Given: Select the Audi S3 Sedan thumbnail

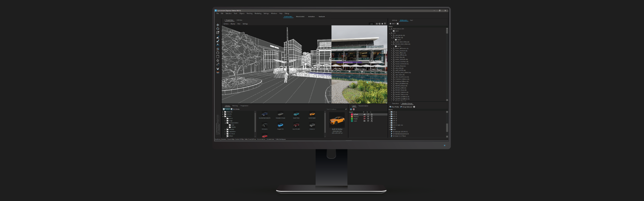Looking at the screenshot, I should click(x=312, y=114).
